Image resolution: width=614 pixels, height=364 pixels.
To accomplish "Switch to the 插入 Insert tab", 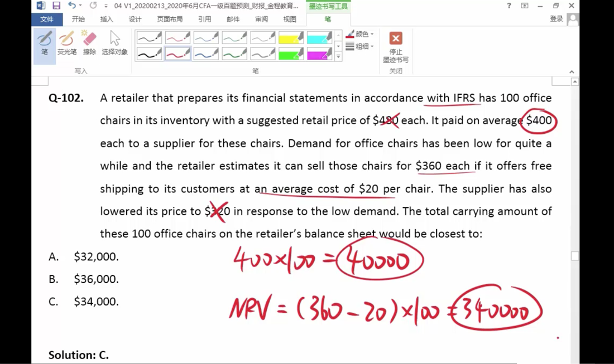I will [106, 19].
